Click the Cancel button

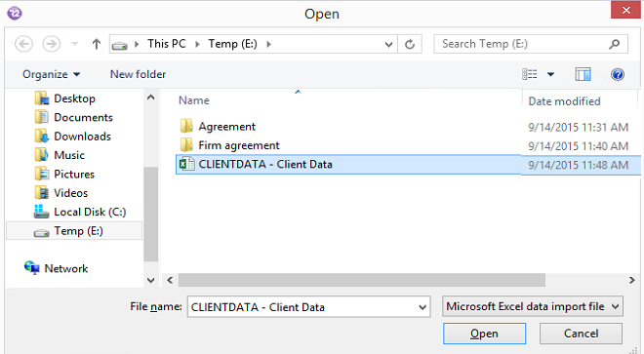581,334
